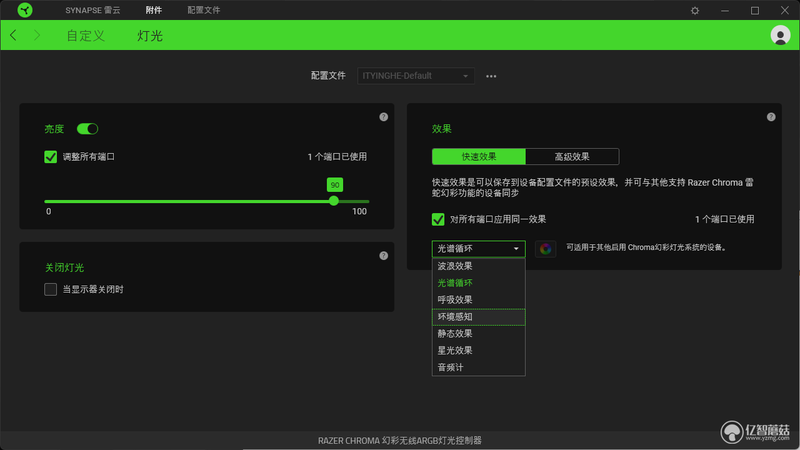This screenshot has width=800, height=450.
Task: Open the 配置文件 profile dropdown
Action: (416, 76)
